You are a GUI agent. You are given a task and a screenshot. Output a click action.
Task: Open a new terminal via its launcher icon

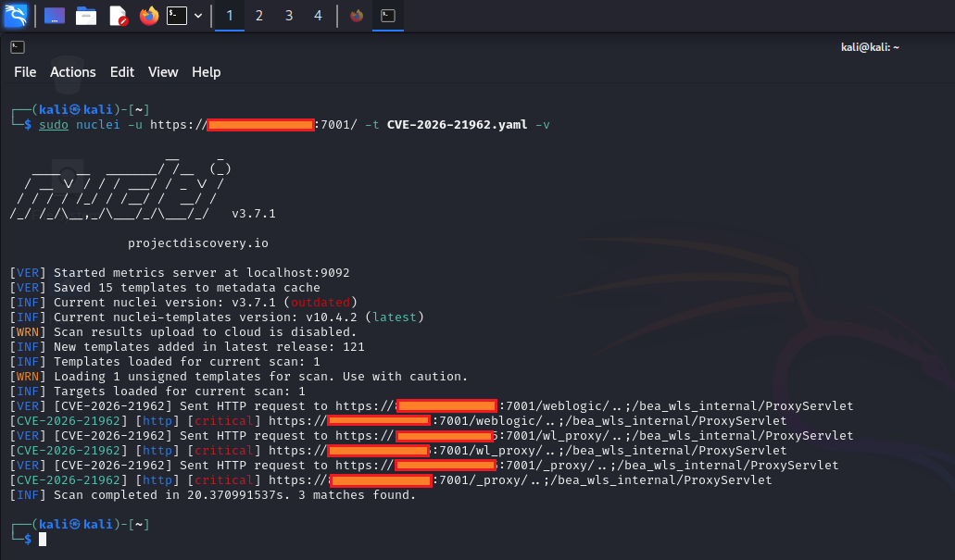pos(179,16)
